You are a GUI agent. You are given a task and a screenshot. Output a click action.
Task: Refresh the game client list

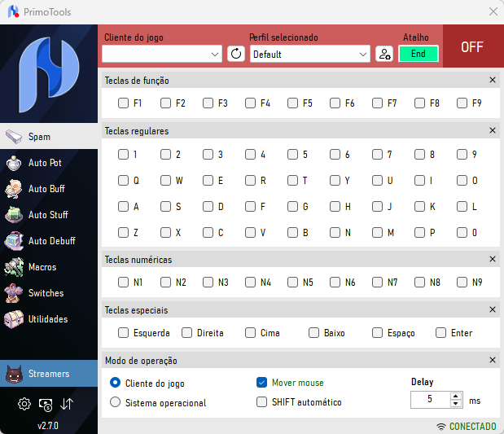pyautogui.click(x=236, y=54)
